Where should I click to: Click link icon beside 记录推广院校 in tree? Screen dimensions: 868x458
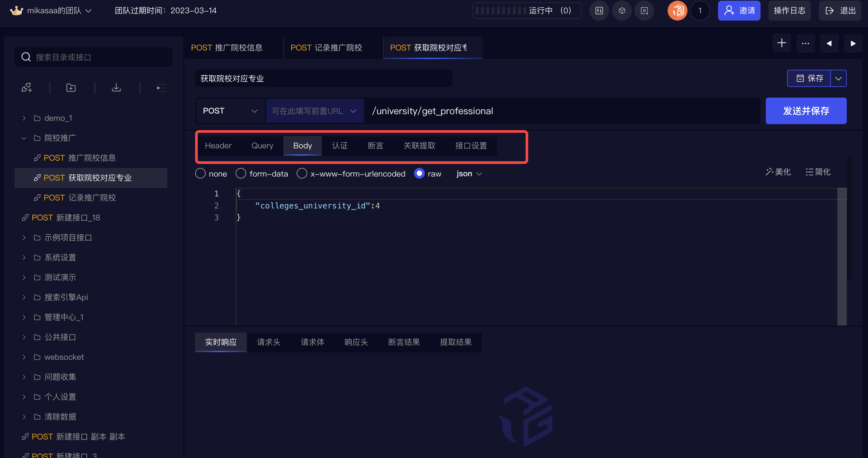37,197
